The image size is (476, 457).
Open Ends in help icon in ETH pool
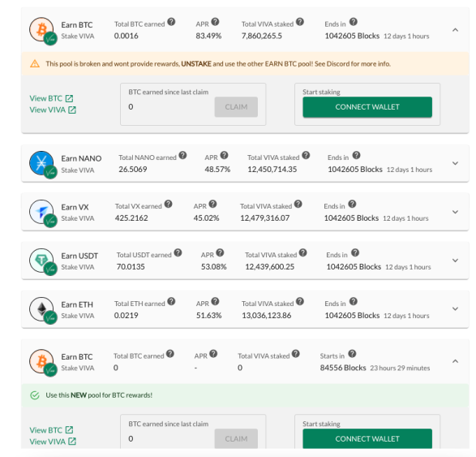click(353, 301)
